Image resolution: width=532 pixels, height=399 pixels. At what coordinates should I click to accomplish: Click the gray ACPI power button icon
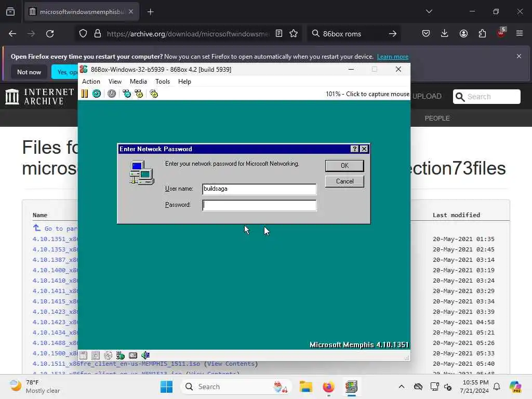[112, 94]
